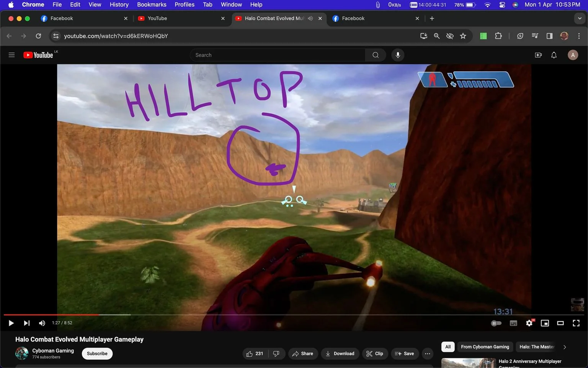Image resolution: width=588 pixels, height=368 pixels.
Task: Click the address bar URL
Action: pos(116,36)
